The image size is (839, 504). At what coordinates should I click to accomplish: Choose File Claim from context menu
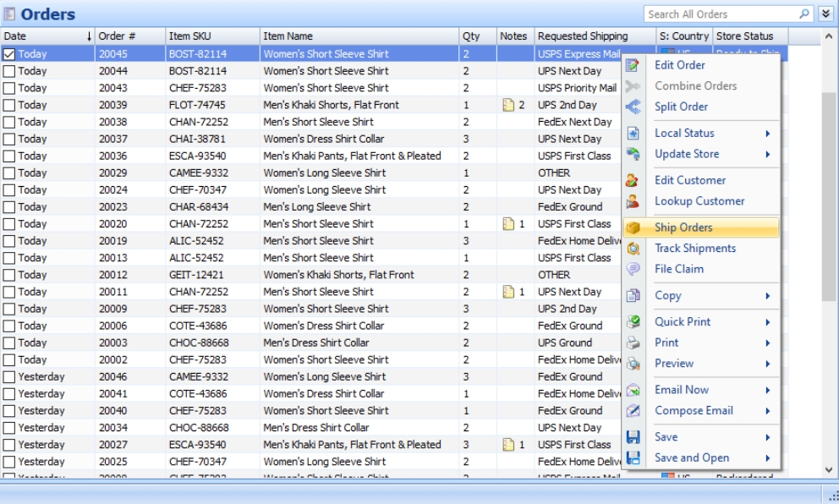[678, 269]
